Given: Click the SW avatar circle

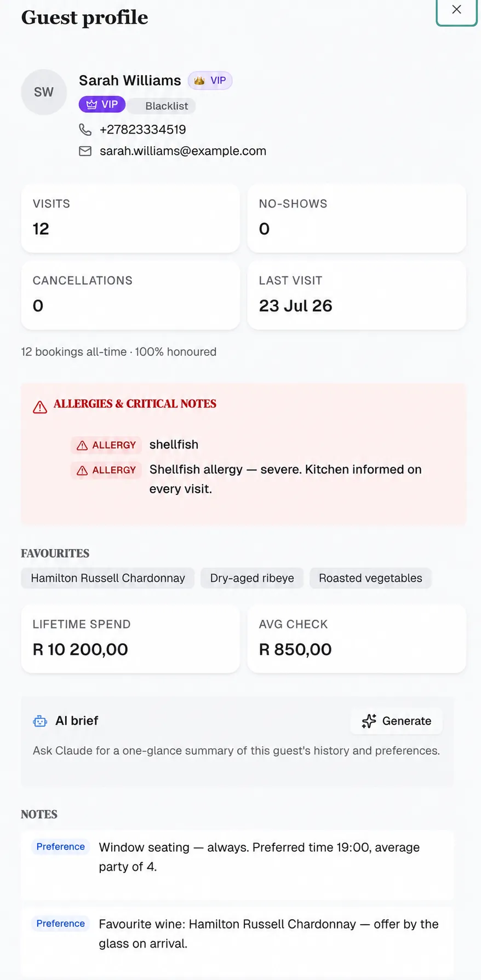Looking at the screenshot, I should tap(44, 92).
